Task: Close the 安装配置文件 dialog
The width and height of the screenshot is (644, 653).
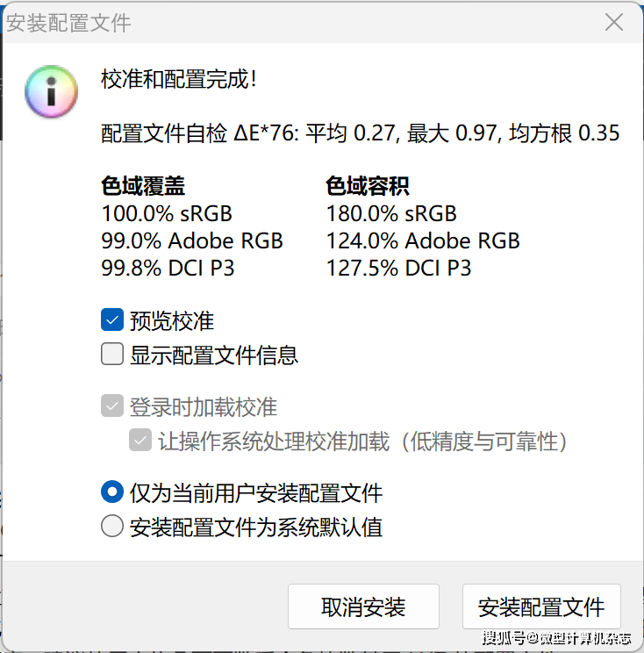Action: 613,23
